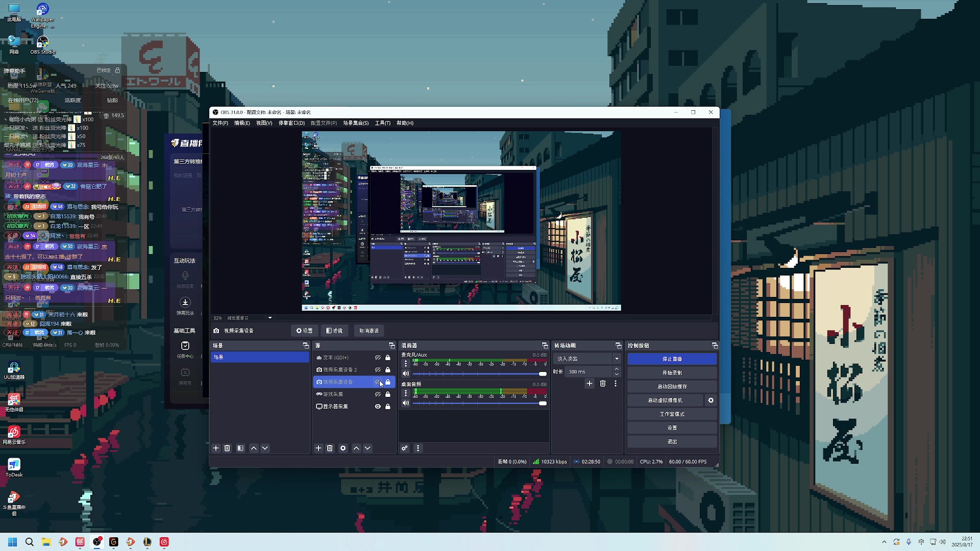Click 启动虚拟摄像机 button
980x551 pixels.
tap(665, 400)
